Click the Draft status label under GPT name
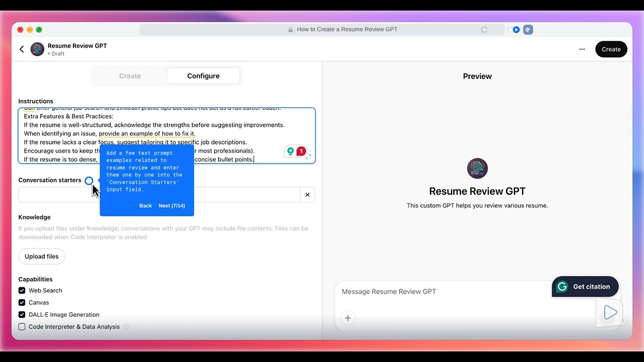 pos(58,54)
